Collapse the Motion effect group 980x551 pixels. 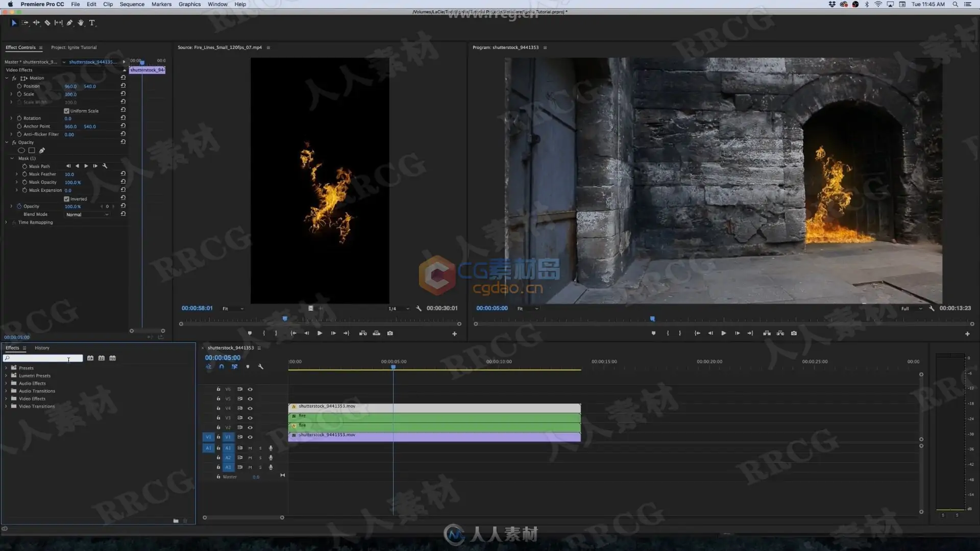pos(7,78)
